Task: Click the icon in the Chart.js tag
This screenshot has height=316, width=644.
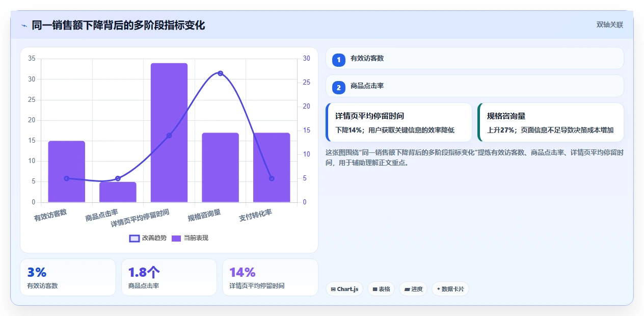Action: [x=333, y=289]
